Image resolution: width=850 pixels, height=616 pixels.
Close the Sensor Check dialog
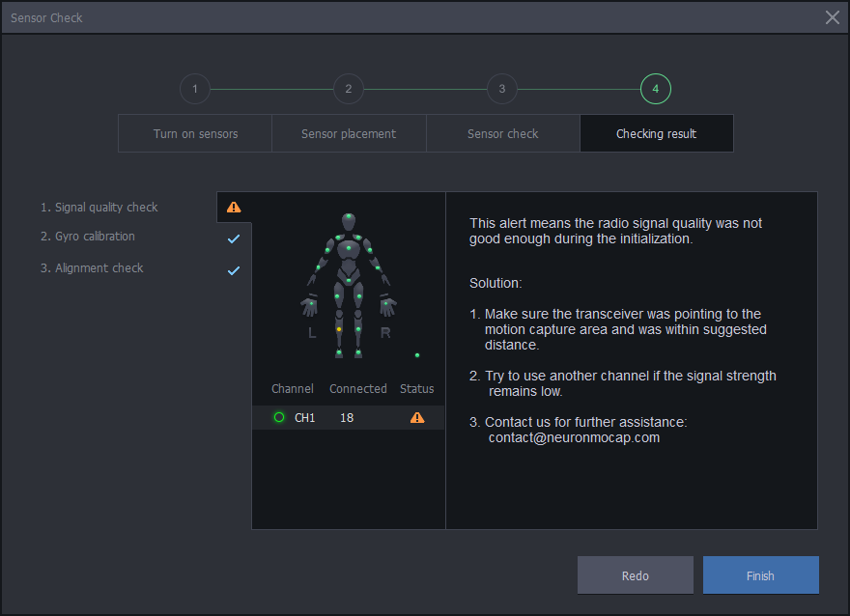(x=832, y=17)
